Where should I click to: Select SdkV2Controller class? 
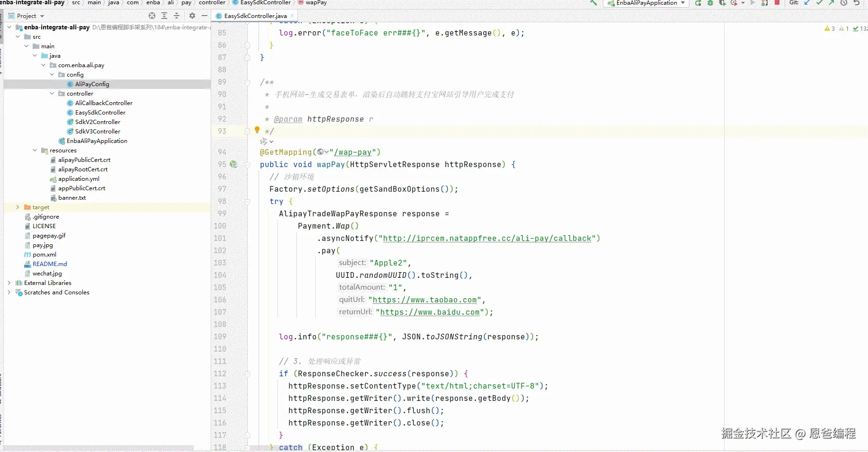pyautogui.click(x=98, y=122)
